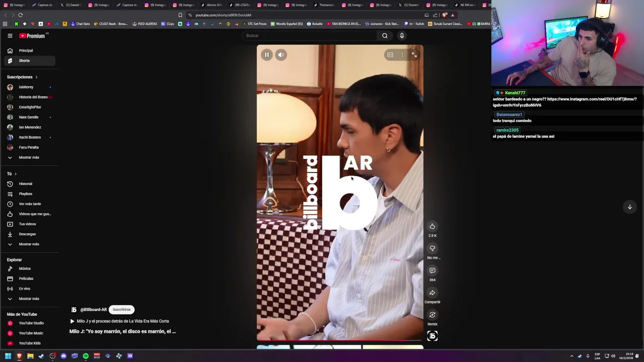Open Itachi Bostero channel
Viewport: 644px width, 362px height.
(x=30, y=137)
